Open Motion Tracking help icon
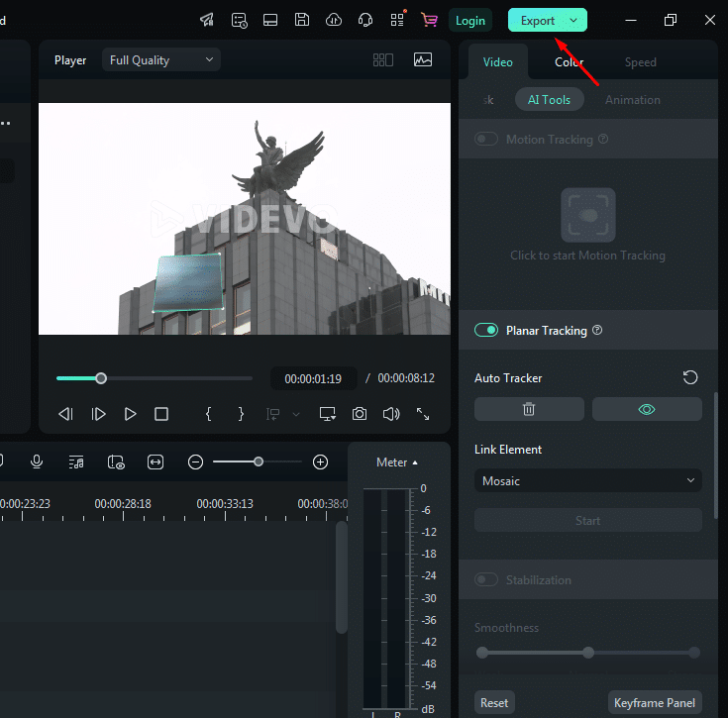 tap(602, 139)
